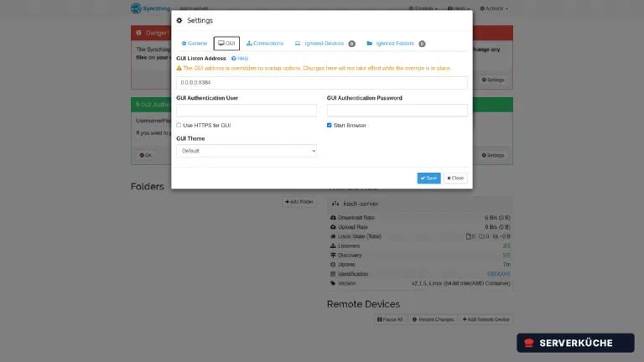This screenshot has width=644, height=362.
Task: Click the version text v2.1.5 Linux
Action: [461, 283]
